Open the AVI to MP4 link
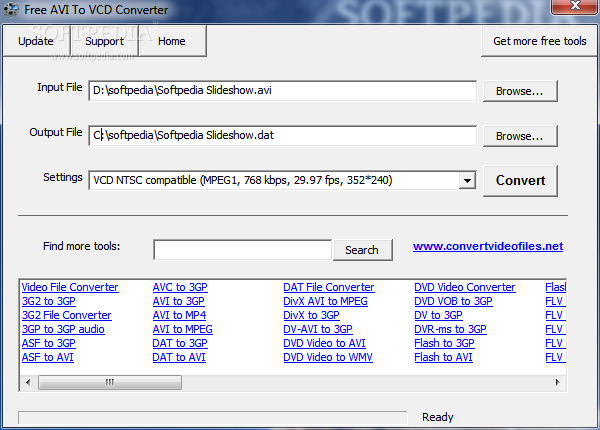This screenshot has height=430, width=600. (179, 315)
